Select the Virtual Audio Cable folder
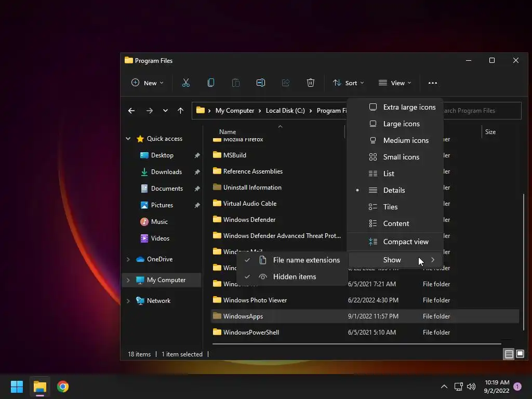532x399 pixels. tap(249, 204)
